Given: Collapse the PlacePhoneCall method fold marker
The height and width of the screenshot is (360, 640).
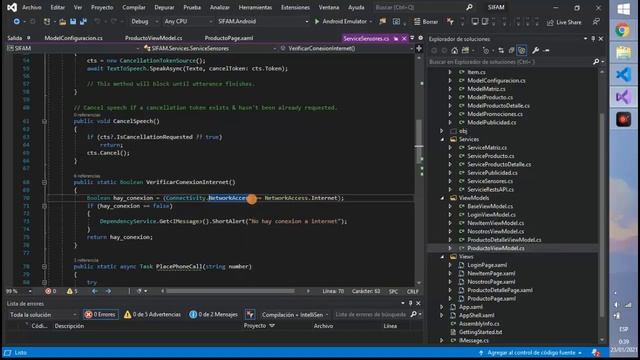Looking at the screenshot, I should click(44, 267).
